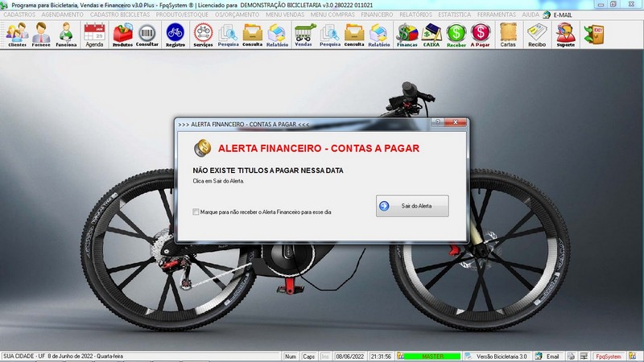Open the Vendas shopping cart icon
This screenshot has width=644, height=362.
(304, 35)
